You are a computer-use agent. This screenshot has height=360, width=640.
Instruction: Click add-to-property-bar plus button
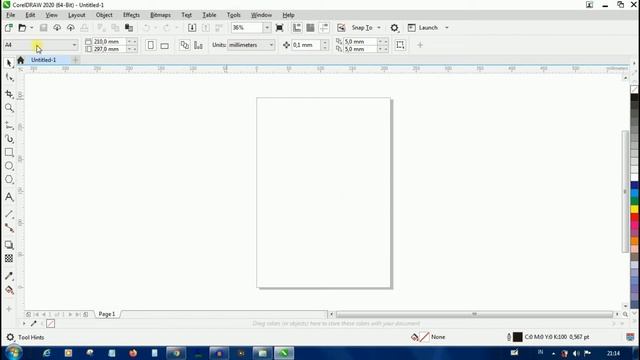pos(420,45)
